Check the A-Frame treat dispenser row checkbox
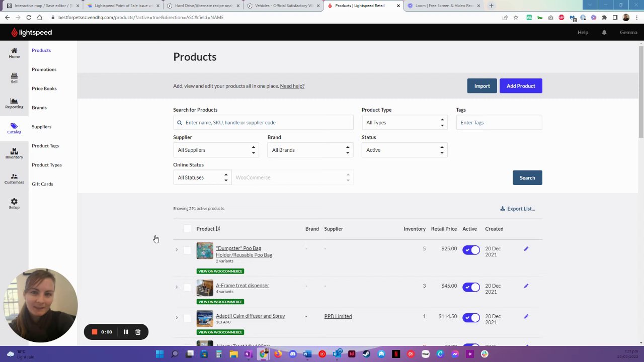Viewport: 644px width, 362px height. pos(187,287)
